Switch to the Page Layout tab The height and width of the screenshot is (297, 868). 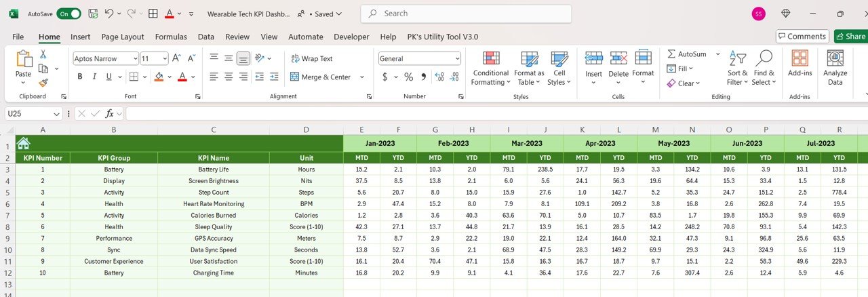click(x=123, y=37)
